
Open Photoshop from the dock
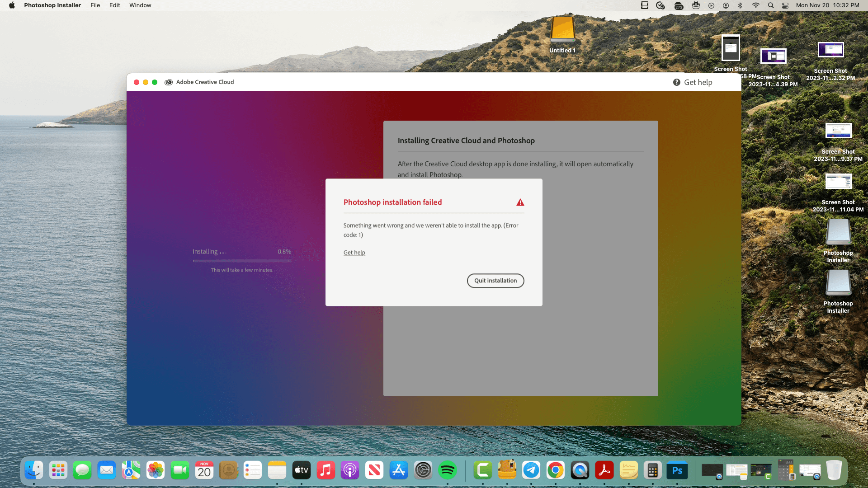click(x=677, y=471)
